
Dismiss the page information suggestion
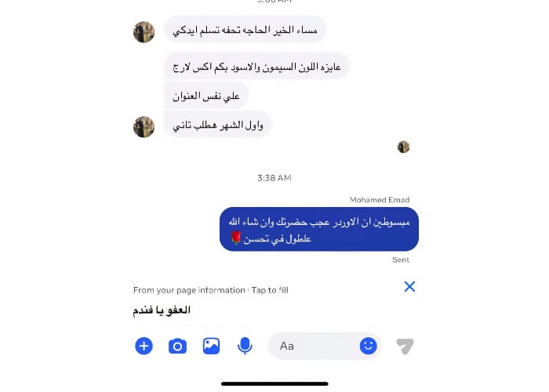[409, 287]
